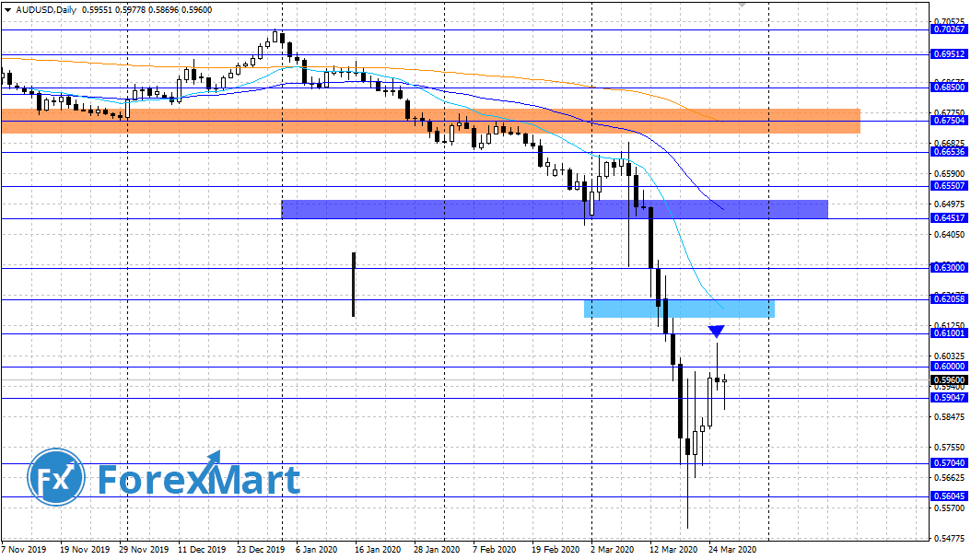This screenshot has width=971, height=560.
Task: Click the 0.55700 price axis value
Action: pyautogui.click(x=949, y=508)
